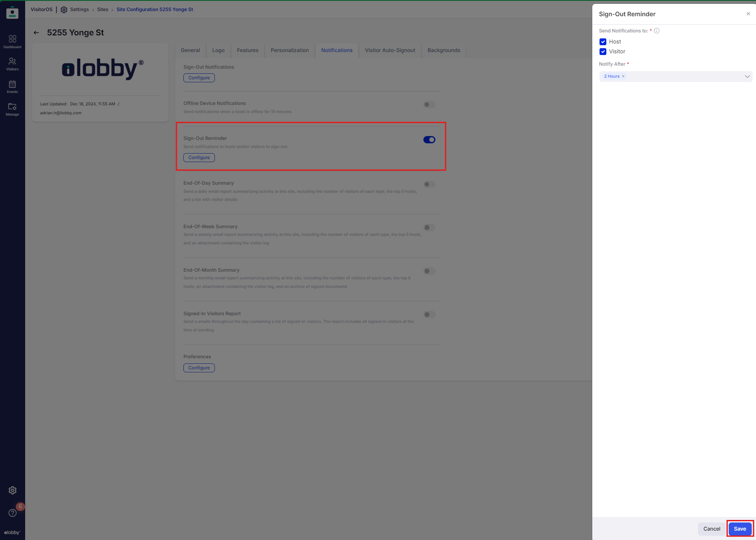
Task: Click the VisitorOS app logo icon
Action: coord(12,13)
